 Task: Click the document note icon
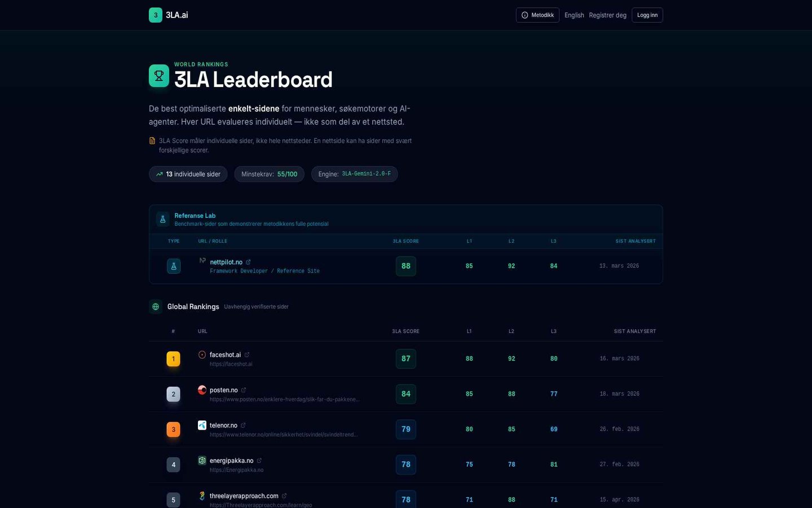[x=152, y=141]
